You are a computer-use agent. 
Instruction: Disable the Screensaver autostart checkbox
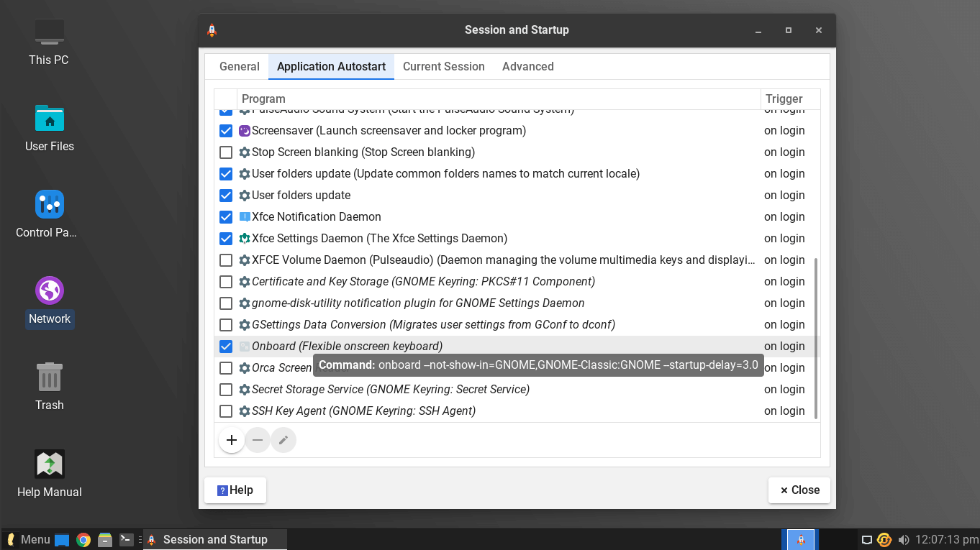[226, 131]
